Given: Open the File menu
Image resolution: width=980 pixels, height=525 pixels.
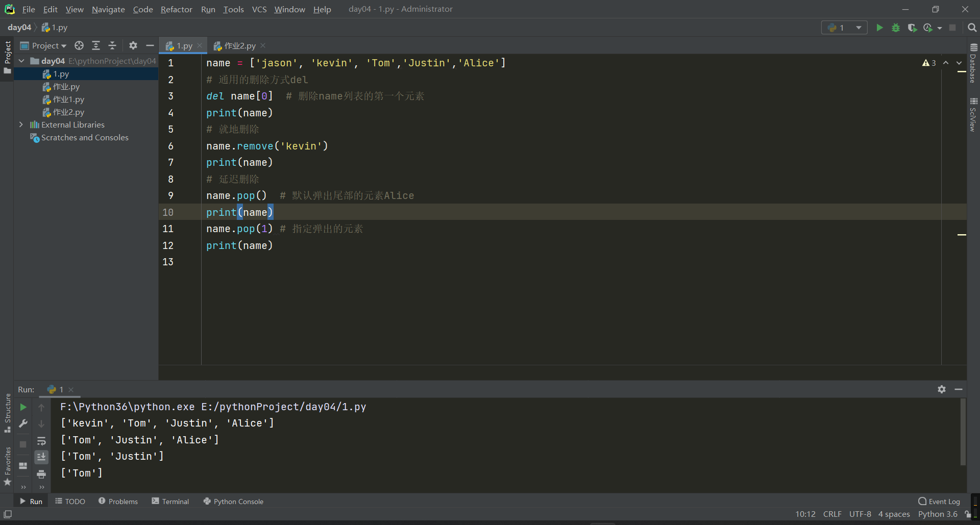Looking at the screenshot, I should [x=29, y=9].
